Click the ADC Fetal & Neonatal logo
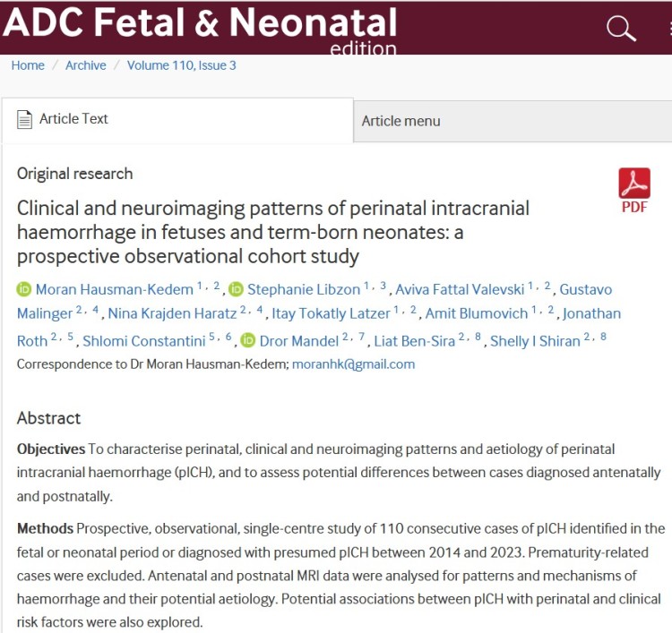The width and height of the screenshot is (672, 633). (x=200, y=27)
